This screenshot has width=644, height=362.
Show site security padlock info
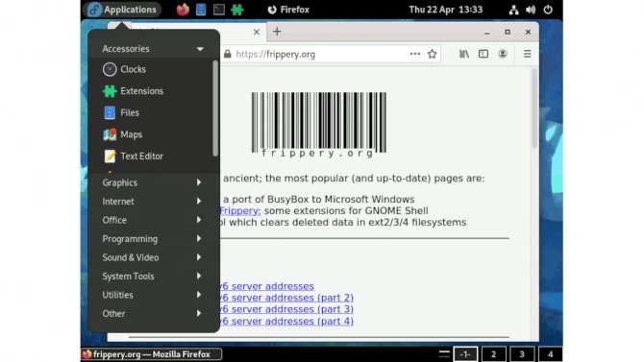pyautogui.click(x=227, y=54)
